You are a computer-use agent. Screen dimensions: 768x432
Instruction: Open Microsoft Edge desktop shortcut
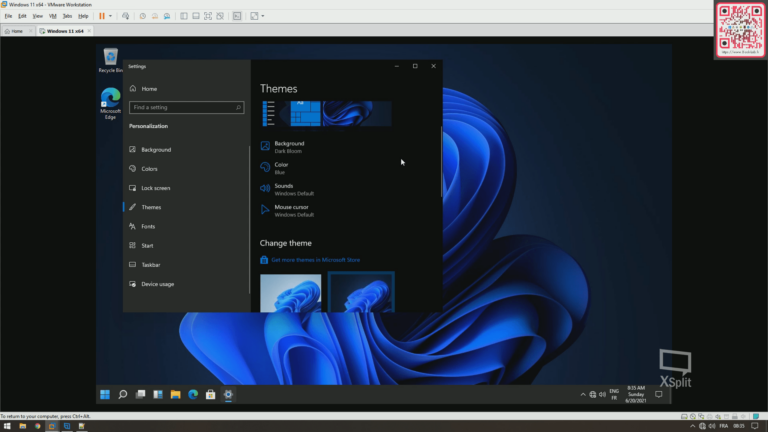(111, 103)
